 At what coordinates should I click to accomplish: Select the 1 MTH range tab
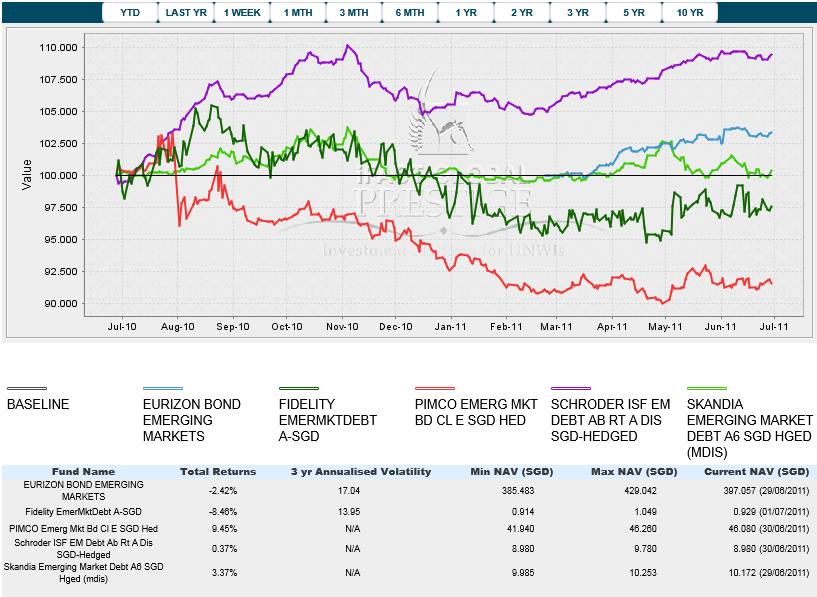pos(298,13)
